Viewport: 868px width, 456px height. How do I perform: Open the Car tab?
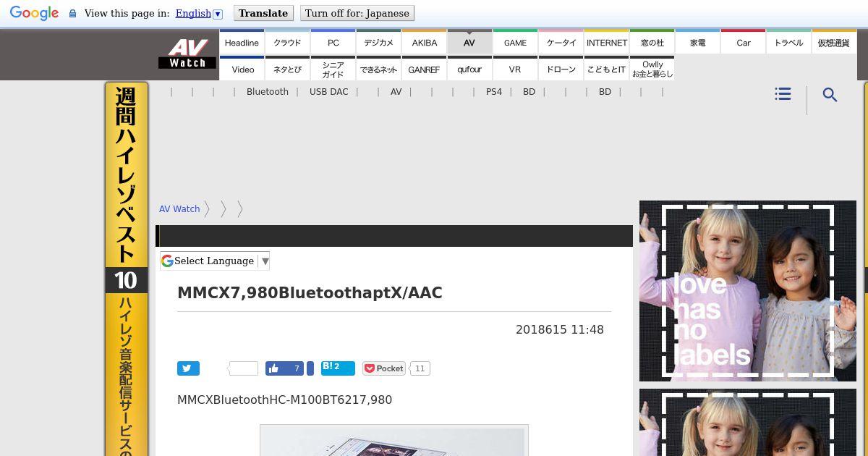[743, 42]
